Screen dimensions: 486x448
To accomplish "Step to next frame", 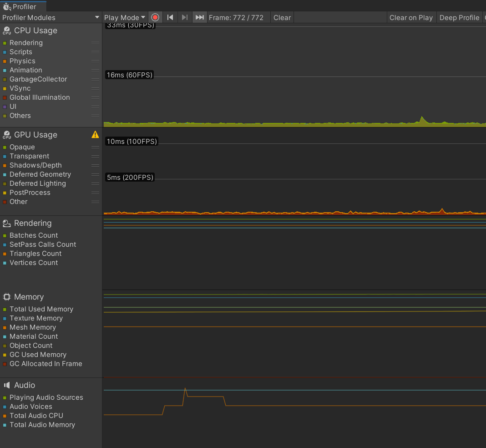I will (184, 17).
